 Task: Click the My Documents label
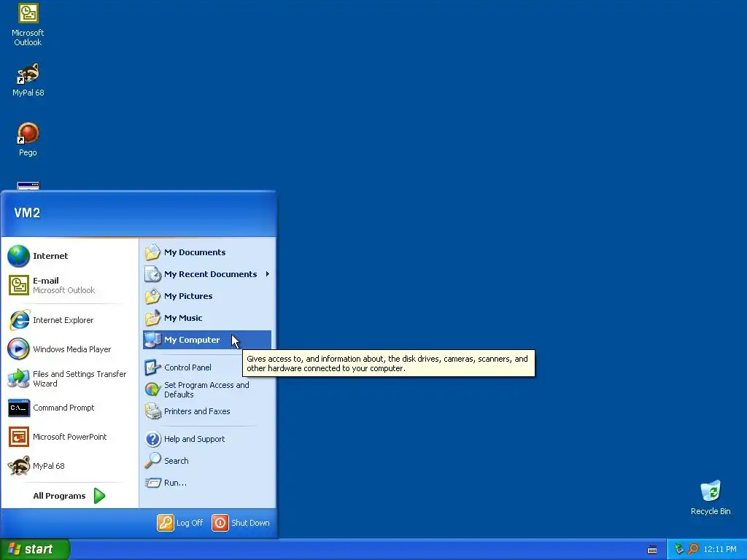click(x=195, y=252)
